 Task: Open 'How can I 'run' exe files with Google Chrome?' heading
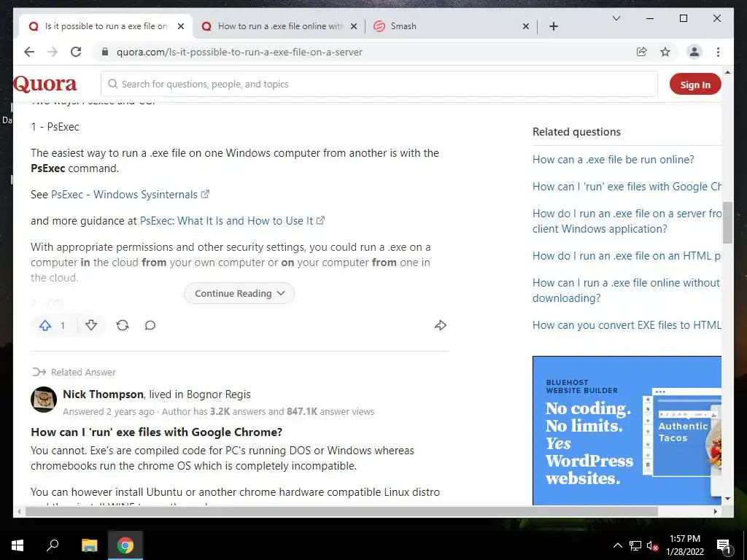pos(156,432)
